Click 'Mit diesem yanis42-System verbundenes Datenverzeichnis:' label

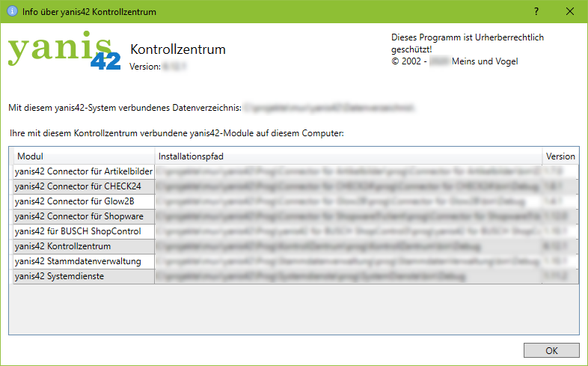pos(125,108)
